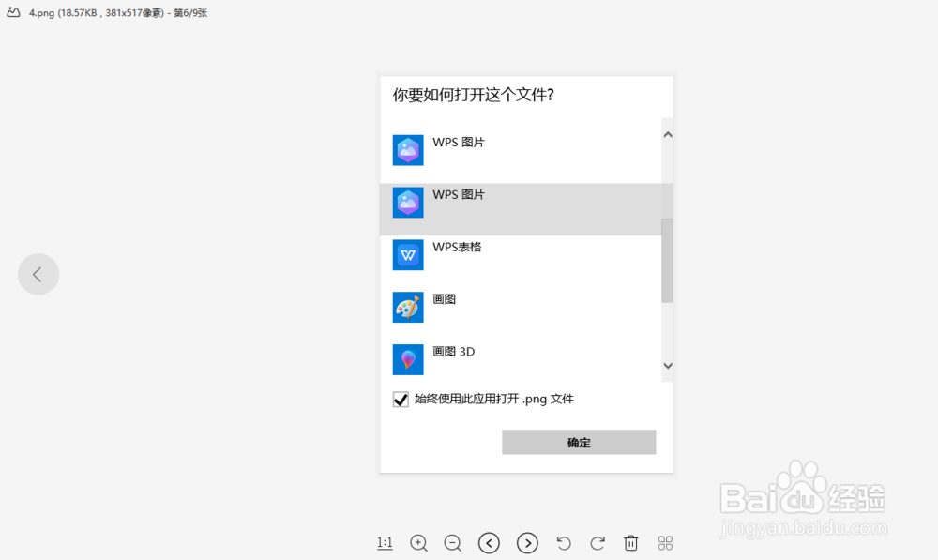Zoom out with the magnifier minus icon
938x560 pixels.
[x=453, y=543]
